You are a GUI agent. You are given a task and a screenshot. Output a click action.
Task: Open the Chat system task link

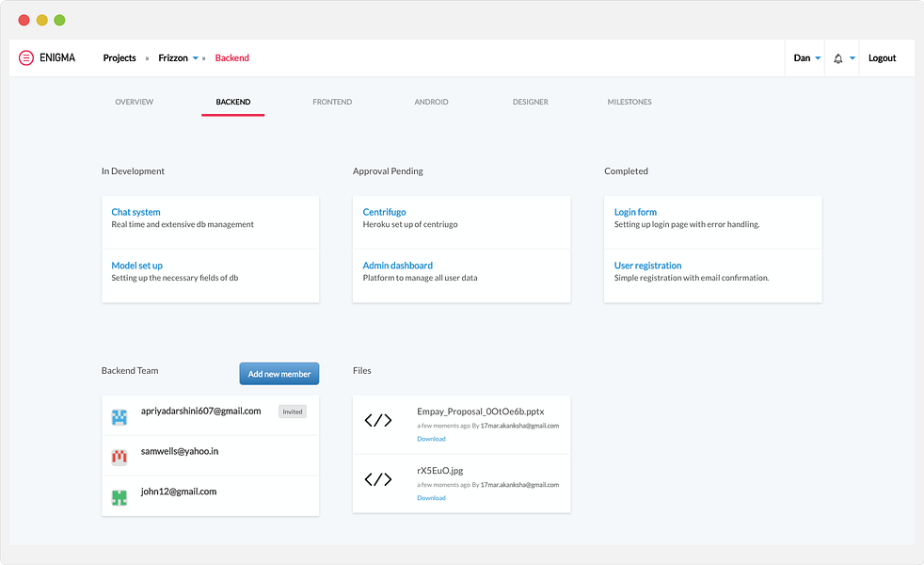click(135, 212)
